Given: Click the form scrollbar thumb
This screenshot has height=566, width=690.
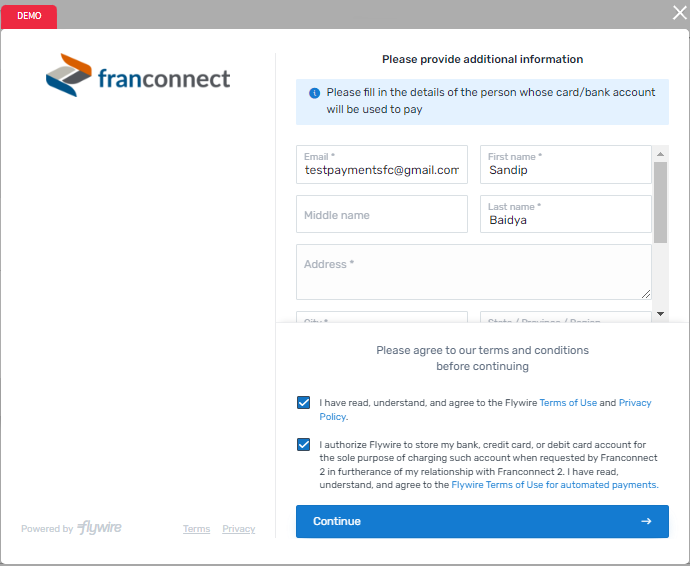Looking at the screenshot, I should point(660,202).
